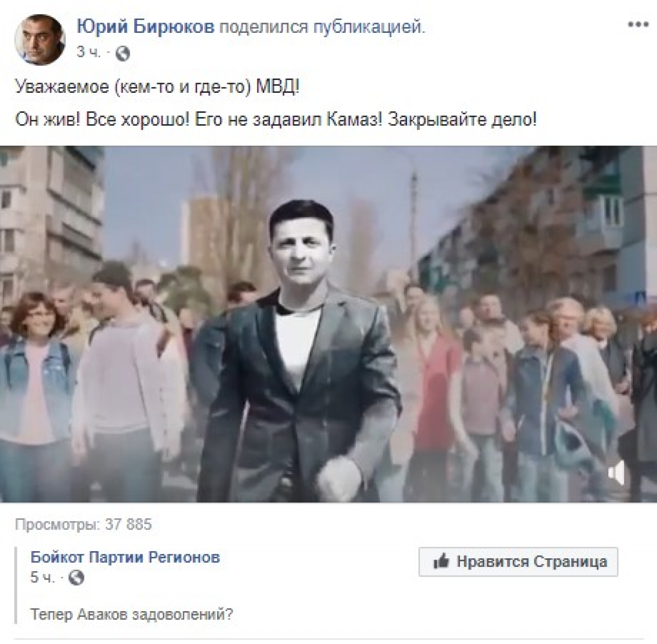Screen dimensions: 657x644
Task: Open Юрий Бирюков's profile picture
Action: tap(40, 40)
